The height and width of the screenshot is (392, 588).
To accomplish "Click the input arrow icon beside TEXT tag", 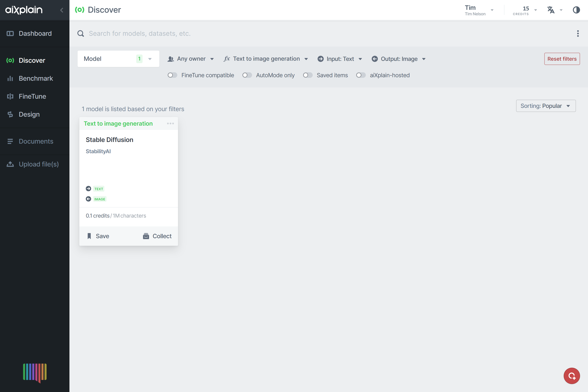I will 88,189.
